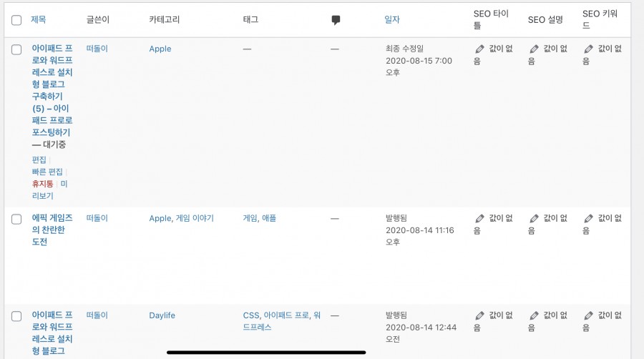
Task: Toggle the select-all checkbox in header
Action: 16,20
